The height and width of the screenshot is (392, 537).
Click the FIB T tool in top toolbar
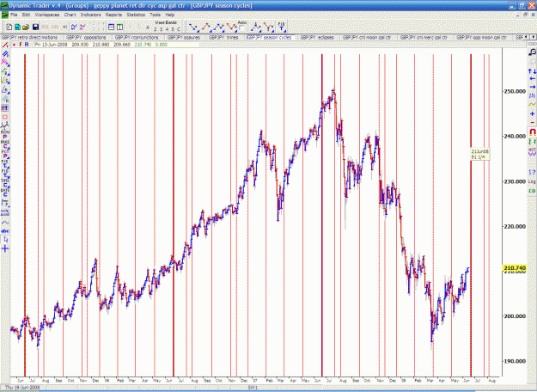click(x=281, y=27)
